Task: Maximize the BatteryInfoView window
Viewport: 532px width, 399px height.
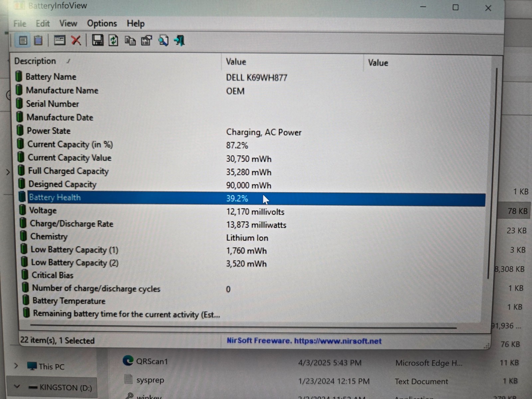Action: click(456, 7)
